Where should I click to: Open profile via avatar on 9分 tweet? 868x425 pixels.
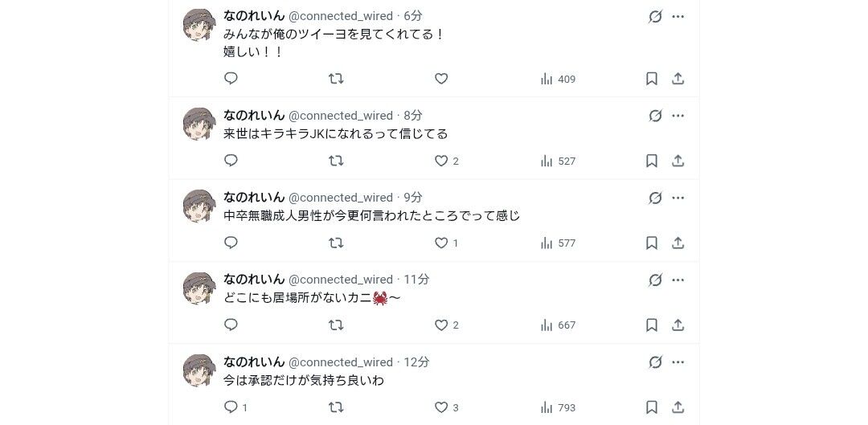coord(199,206)
